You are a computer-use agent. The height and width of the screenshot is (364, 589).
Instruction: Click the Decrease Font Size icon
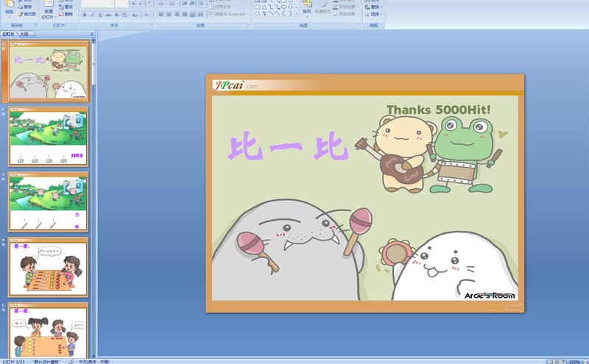(141, 4)
